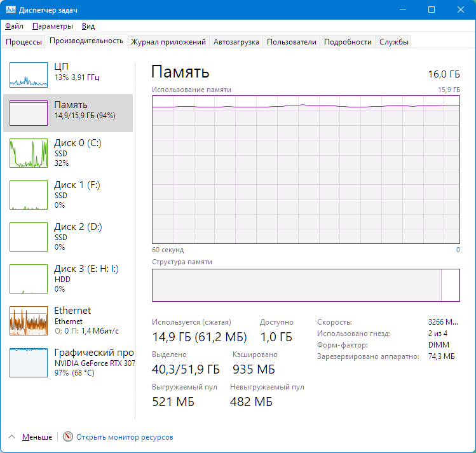The width and height of the screenshot is (476, 453).
Task: Open the Открыть монитор ресурсов link
Action: [125, 437]
